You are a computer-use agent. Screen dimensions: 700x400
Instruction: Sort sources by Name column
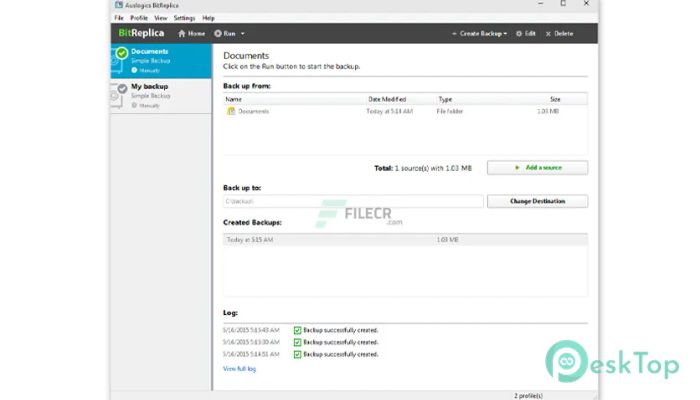pos(233,99)
